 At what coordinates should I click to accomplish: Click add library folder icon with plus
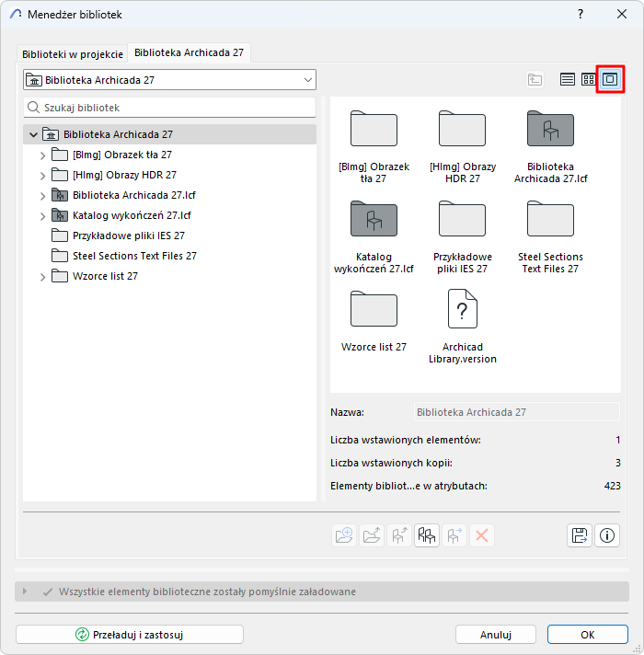tap(344, 535)
